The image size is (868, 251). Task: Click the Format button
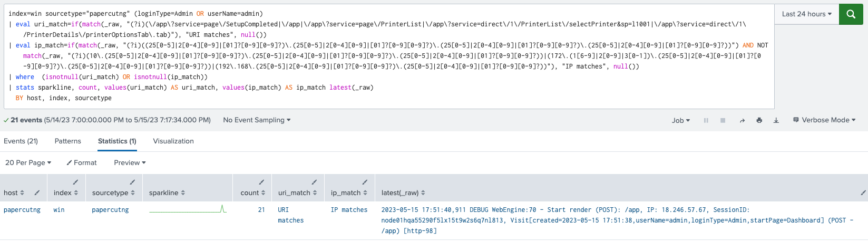82,163
